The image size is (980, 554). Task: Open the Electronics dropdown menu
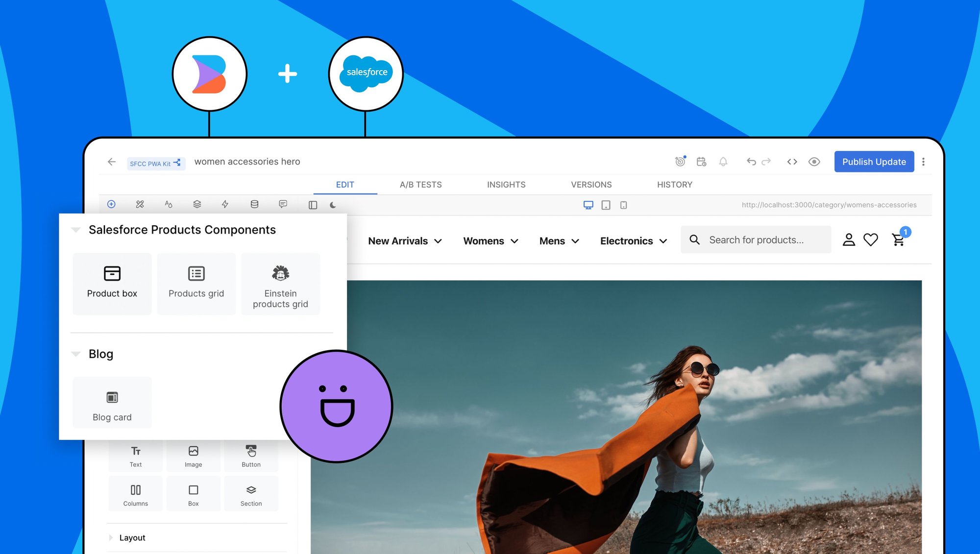pos(634,241)
